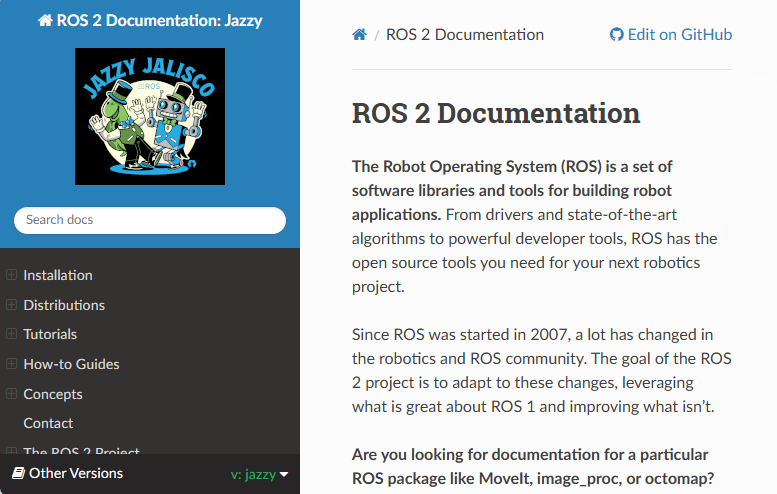Open the Distributions page
This screenshot has width=777, height=494.
tap(64, 305)
